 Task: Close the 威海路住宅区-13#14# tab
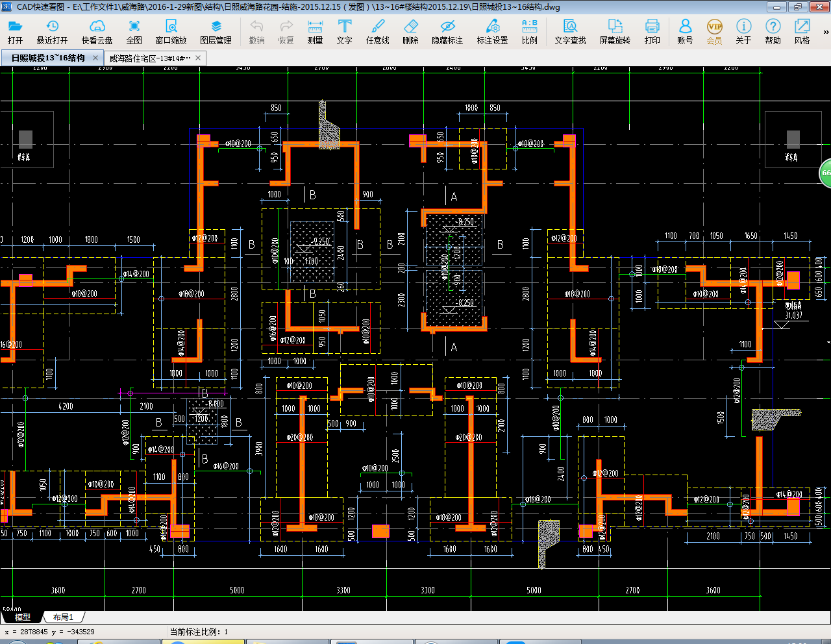click(199, 58)
